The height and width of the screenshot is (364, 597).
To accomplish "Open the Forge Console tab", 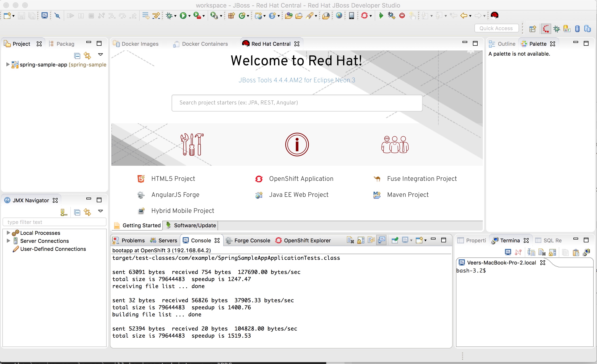I will [x=248, y=240].
